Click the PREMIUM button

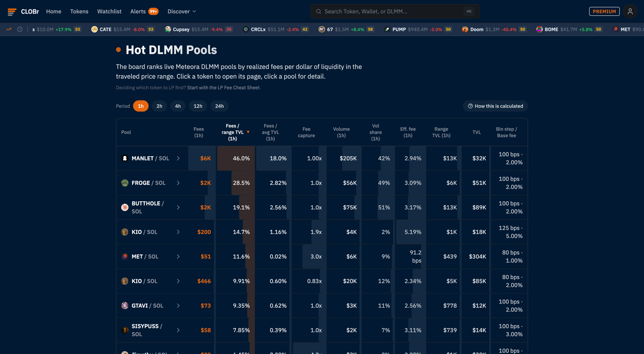pos(604,11)
